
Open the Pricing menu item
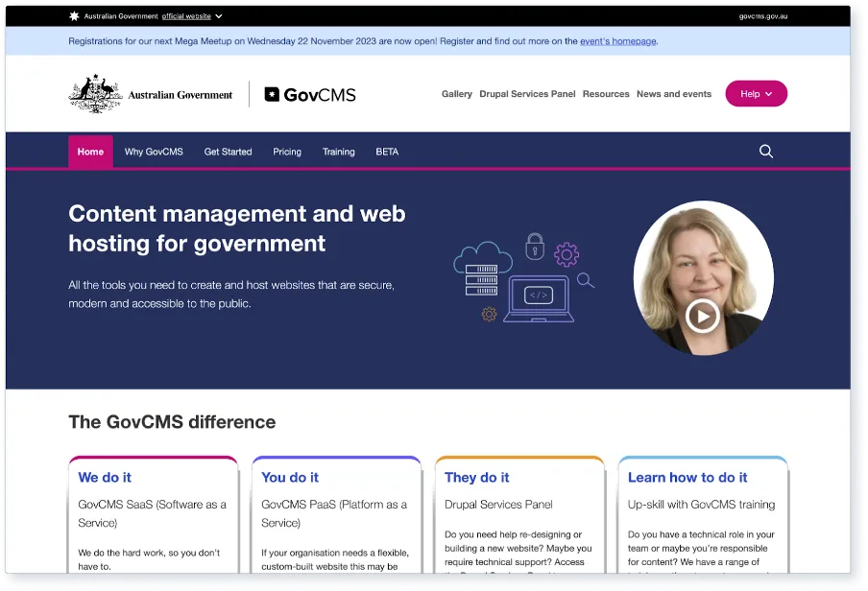click(287, 152)
